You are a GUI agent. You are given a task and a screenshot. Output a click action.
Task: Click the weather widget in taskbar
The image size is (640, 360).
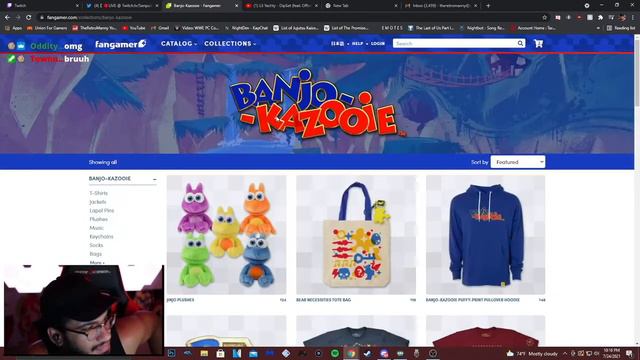[531, 353]
